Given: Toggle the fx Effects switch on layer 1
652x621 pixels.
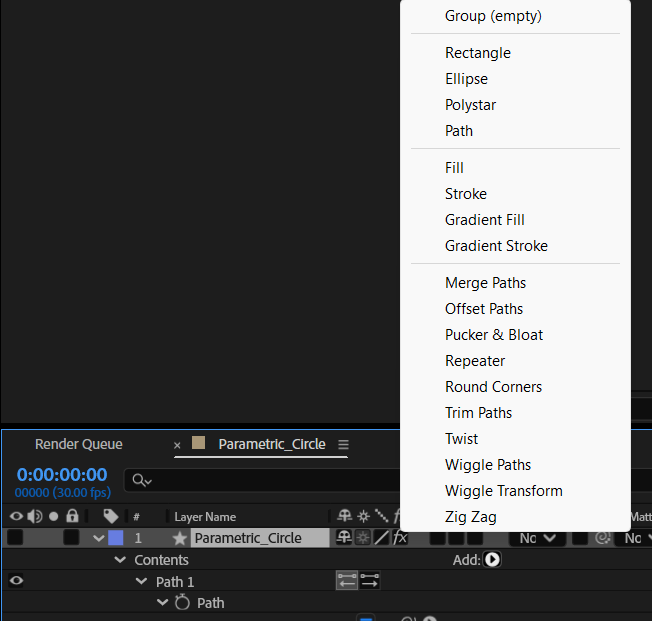Looking at the screenshot, I should coord(400,537).
